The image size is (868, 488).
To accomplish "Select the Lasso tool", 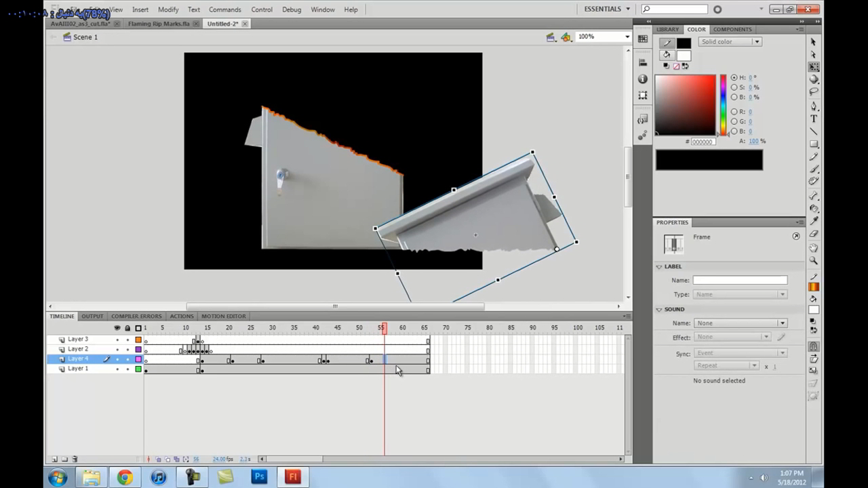I will [814, 91].
